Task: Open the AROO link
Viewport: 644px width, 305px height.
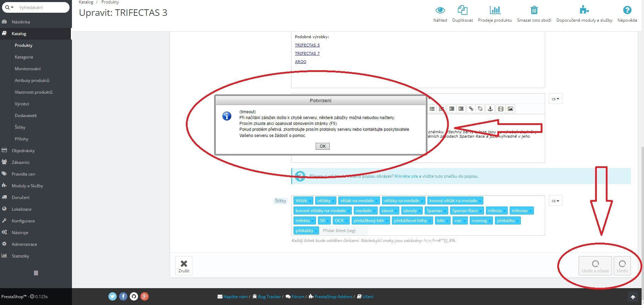Action: point(300,62)
